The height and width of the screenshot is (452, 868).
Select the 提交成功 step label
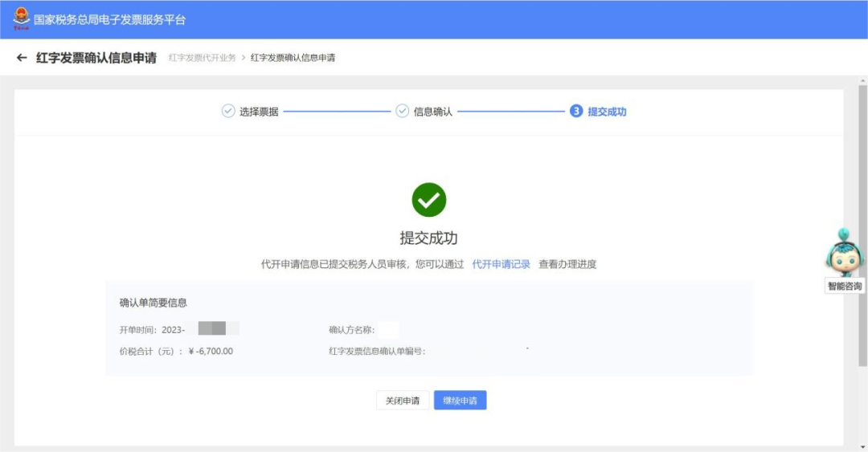click(x=607, y=112)
